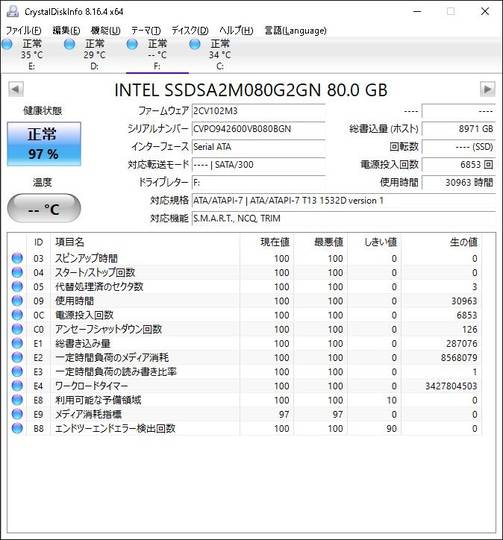Click status orb for attribute 05 row
Image resolution: width=503 pixels, height=540 pixels.
[17, 287]
